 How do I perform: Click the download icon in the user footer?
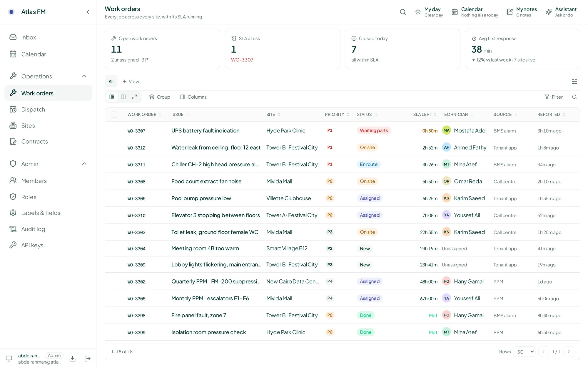pos(72,358)
